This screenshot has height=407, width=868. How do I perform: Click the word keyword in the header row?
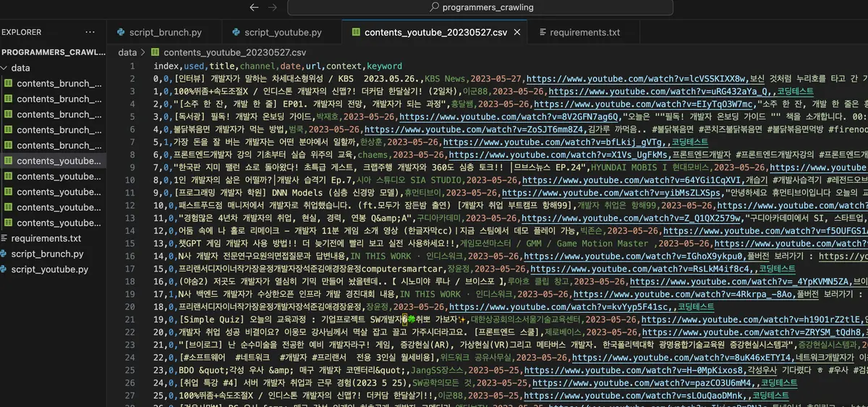point(384,66)
